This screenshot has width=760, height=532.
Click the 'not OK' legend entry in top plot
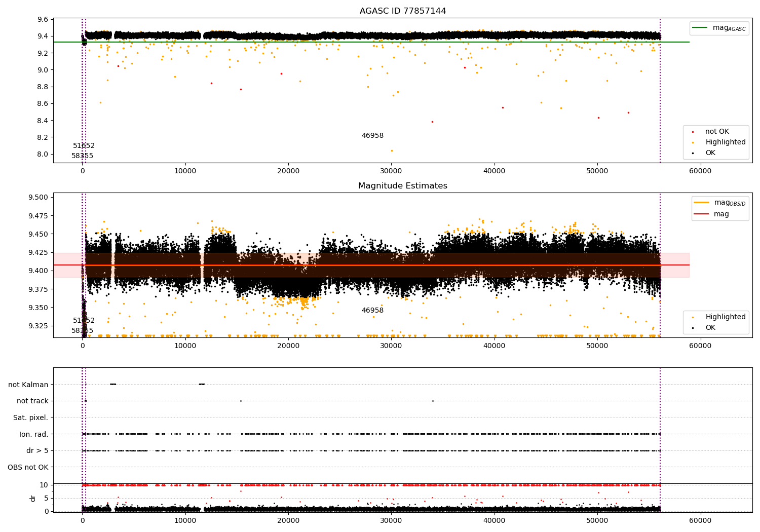pyautogui.click(x=717, y=132)
